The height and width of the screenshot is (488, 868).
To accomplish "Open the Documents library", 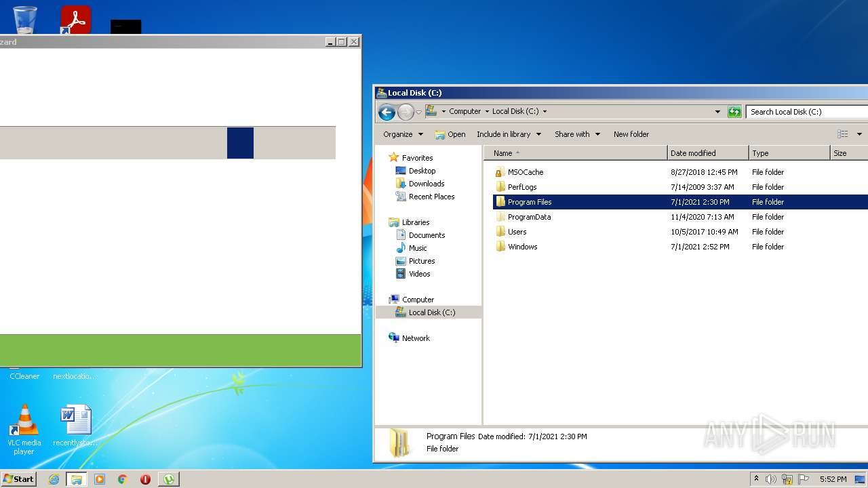I will pyautogui.click(x=427, y=235).
